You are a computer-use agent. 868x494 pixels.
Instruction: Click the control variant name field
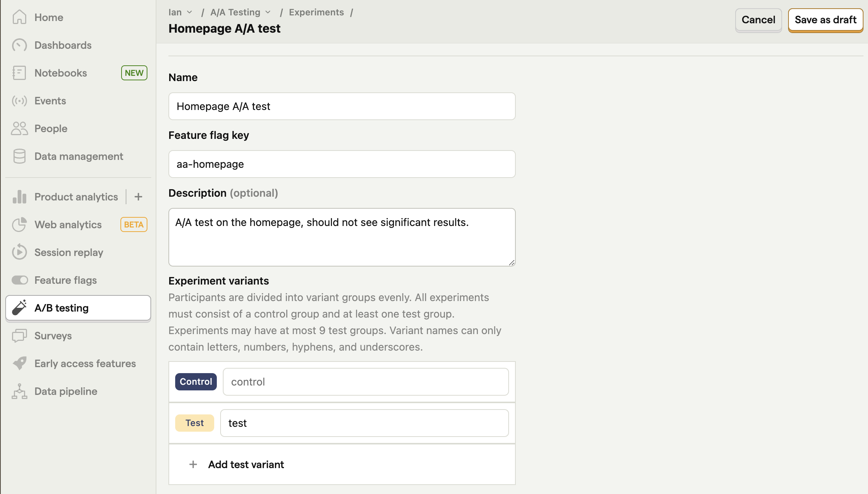tap(366, 382)
